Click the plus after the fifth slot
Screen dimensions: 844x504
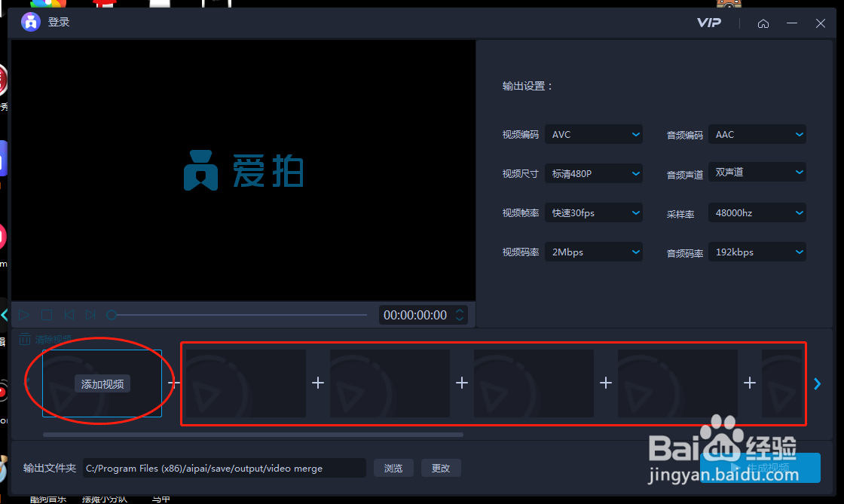pos(750,383)
